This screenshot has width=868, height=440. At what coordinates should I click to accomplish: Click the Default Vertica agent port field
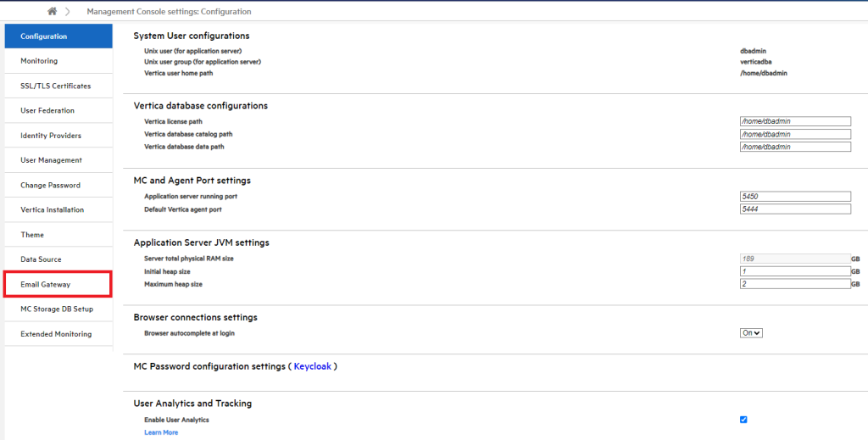[x=794, y=209]
